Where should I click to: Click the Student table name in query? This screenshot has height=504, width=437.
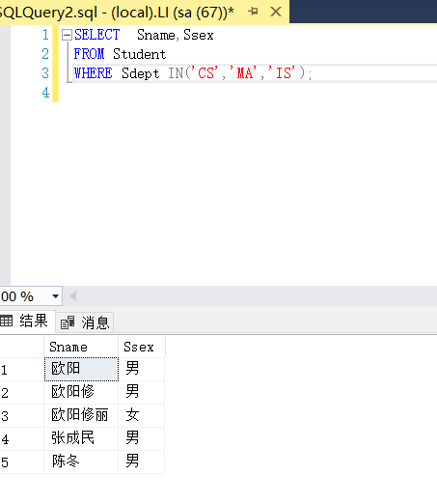pos(140,54)
